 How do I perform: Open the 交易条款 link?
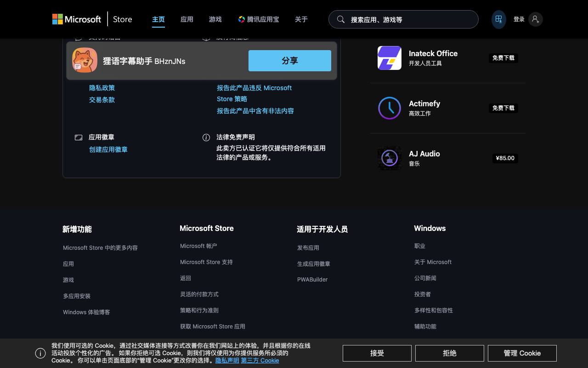tap(102, 100)
